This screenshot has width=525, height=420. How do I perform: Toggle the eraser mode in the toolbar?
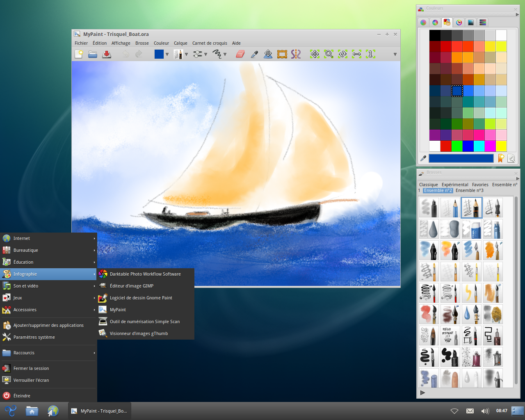[x=240, y=54]
